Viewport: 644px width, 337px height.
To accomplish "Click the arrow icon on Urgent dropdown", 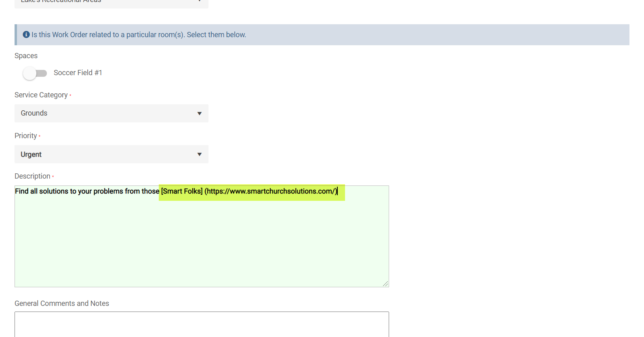I will 199,154.
